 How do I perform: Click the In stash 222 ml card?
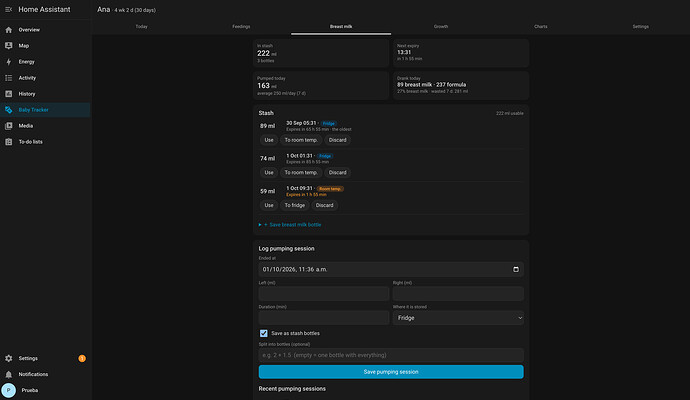click(x=321, y=53)
